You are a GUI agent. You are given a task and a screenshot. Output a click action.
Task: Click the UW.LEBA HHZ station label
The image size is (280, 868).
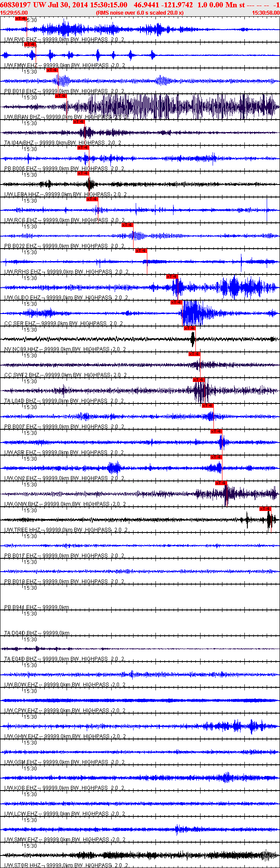click(x=22, y=194)
